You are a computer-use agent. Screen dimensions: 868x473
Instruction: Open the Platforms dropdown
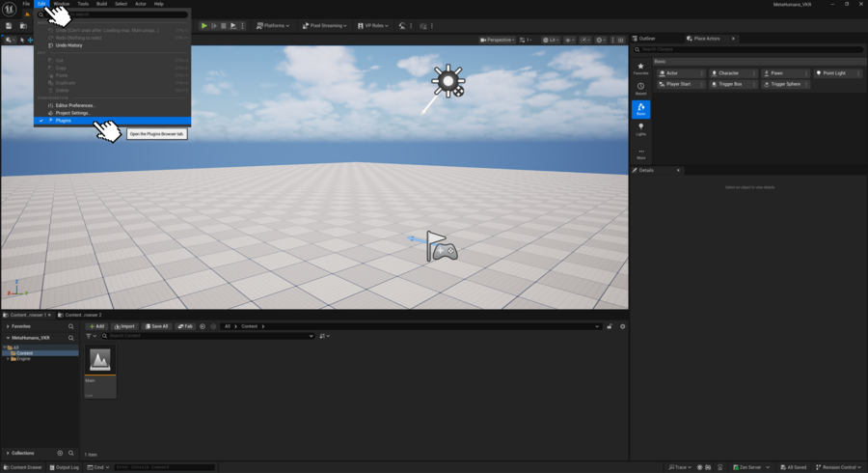[x=274, y=26]
